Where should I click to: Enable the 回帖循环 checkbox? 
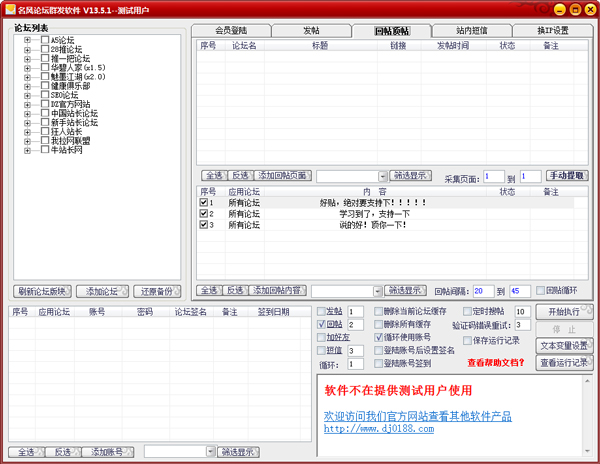tap(540, 291)
